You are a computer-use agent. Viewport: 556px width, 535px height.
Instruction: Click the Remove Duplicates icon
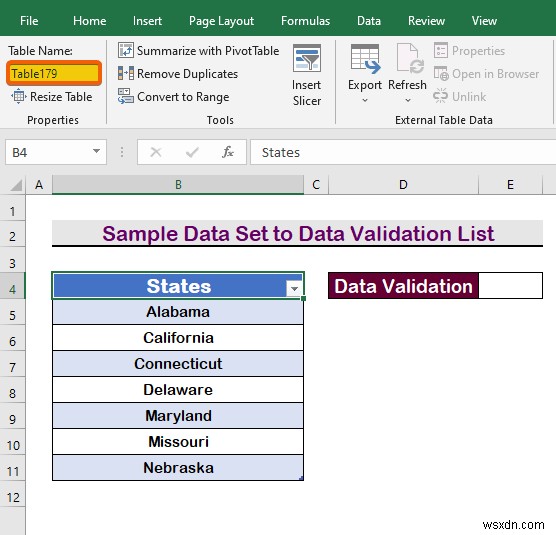tap(126, 74)
